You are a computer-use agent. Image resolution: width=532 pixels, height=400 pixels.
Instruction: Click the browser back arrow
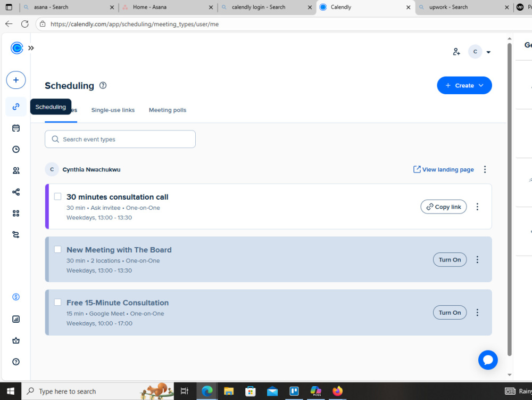(x=9, y=24)
